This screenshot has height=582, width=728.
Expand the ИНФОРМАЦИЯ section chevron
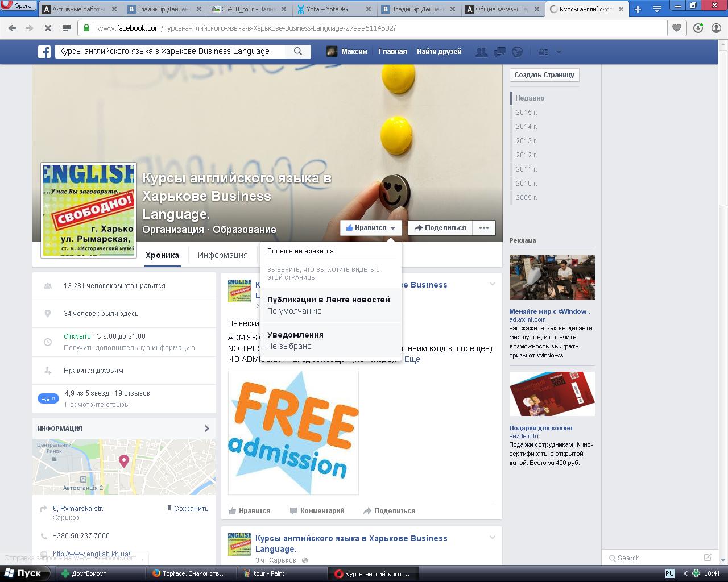tap(206, 429)
